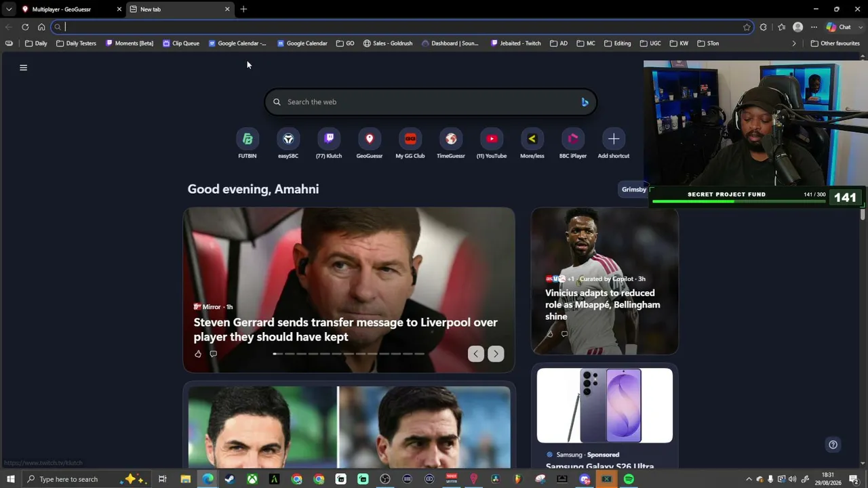Close the New tab tab

click(x=227, y=9)
